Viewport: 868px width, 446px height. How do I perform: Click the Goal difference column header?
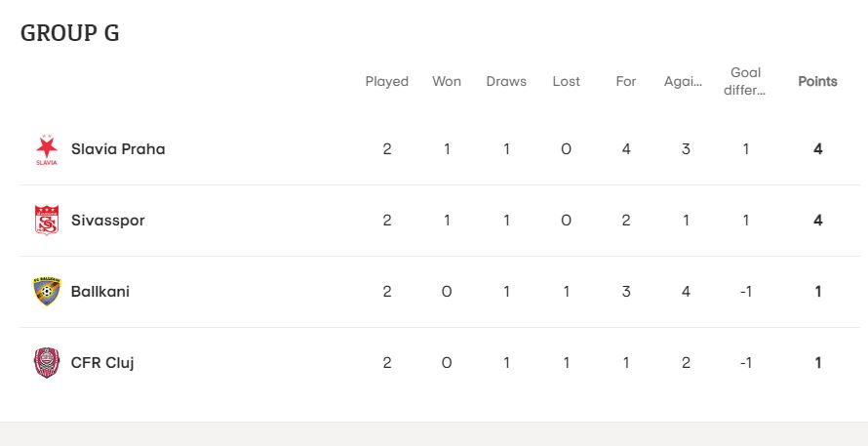pyautogui.click(x=745, y=81)
